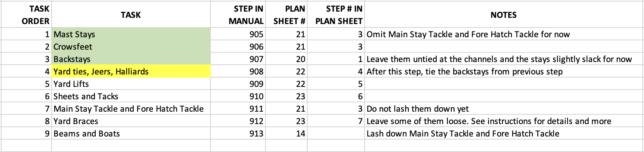Click the Crowsfeet green cell

[131, 47]
